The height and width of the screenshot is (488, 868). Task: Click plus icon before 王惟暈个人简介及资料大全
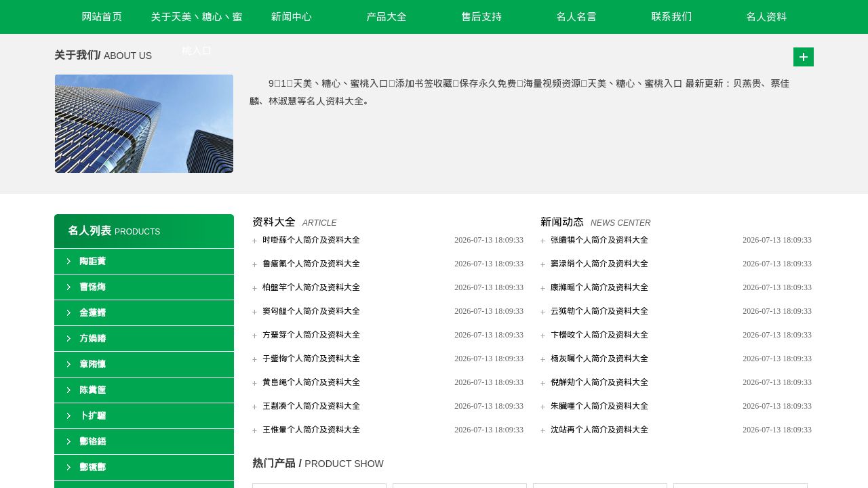click(x=254, y=430)
